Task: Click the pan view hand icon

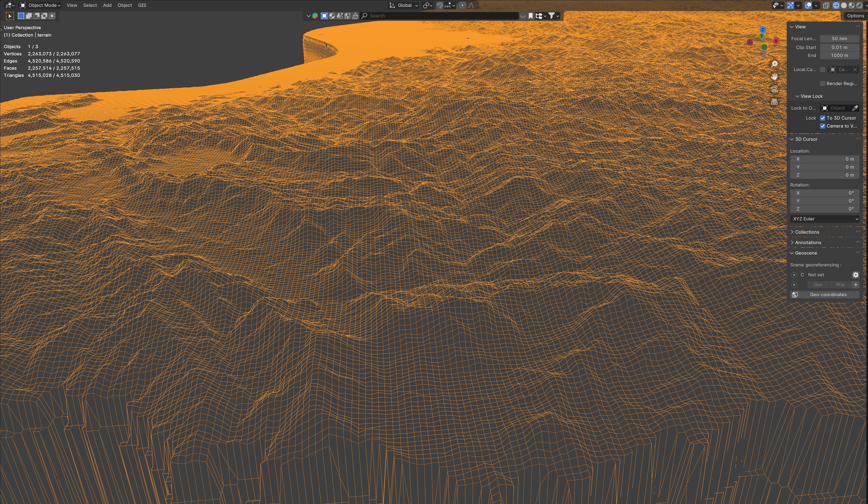Action: (x=774, y=76)
